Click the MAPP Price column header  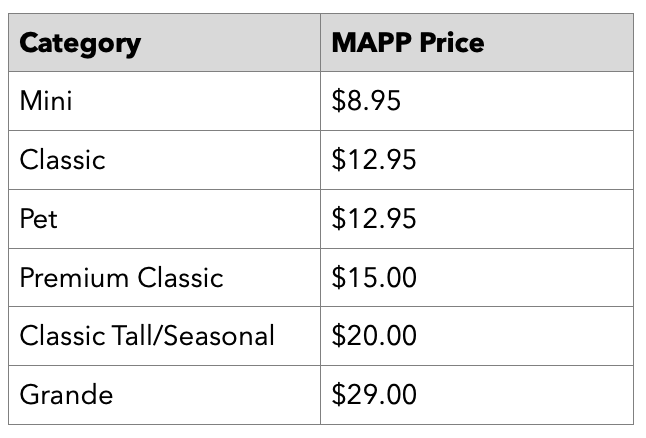[x=477, y=42]
